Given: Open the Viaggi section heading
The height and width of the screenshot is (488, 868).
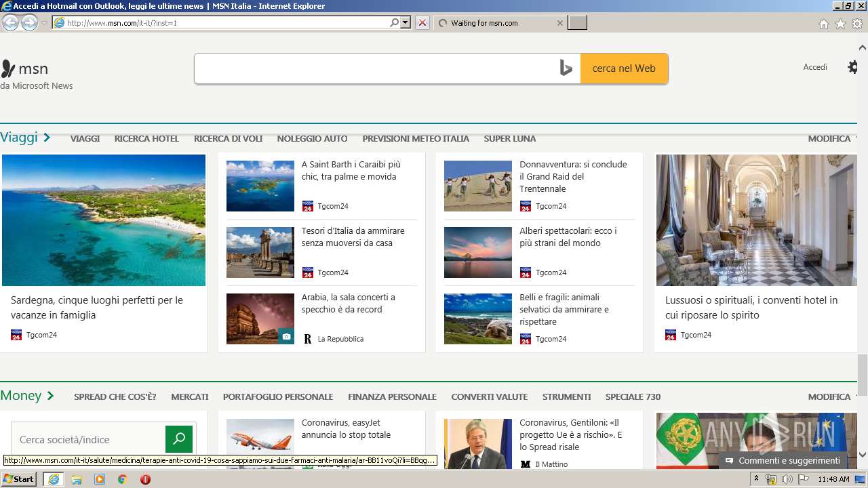Looking at the screenshot, I should tap(25, 138).
